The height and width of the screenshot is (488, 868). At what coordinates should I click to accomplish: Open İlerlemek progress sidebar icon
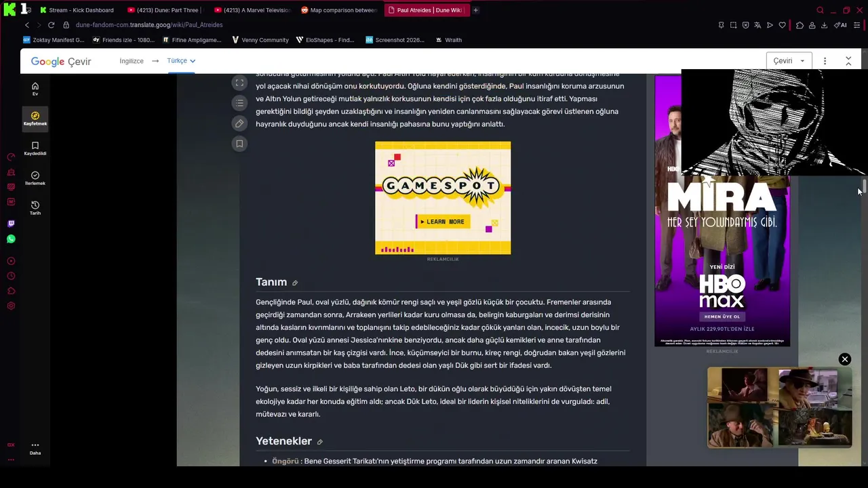pos(35,178)
